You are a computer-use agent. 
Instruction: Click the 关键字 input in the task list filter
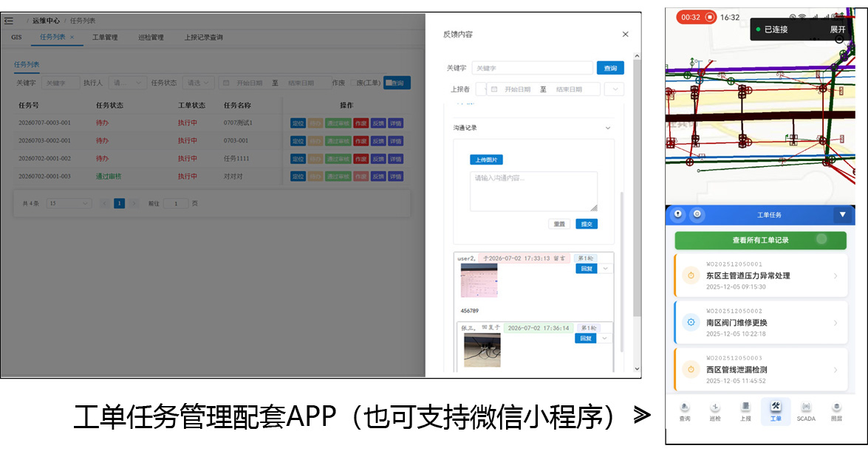pyautogui.click(x=61, y=83)
